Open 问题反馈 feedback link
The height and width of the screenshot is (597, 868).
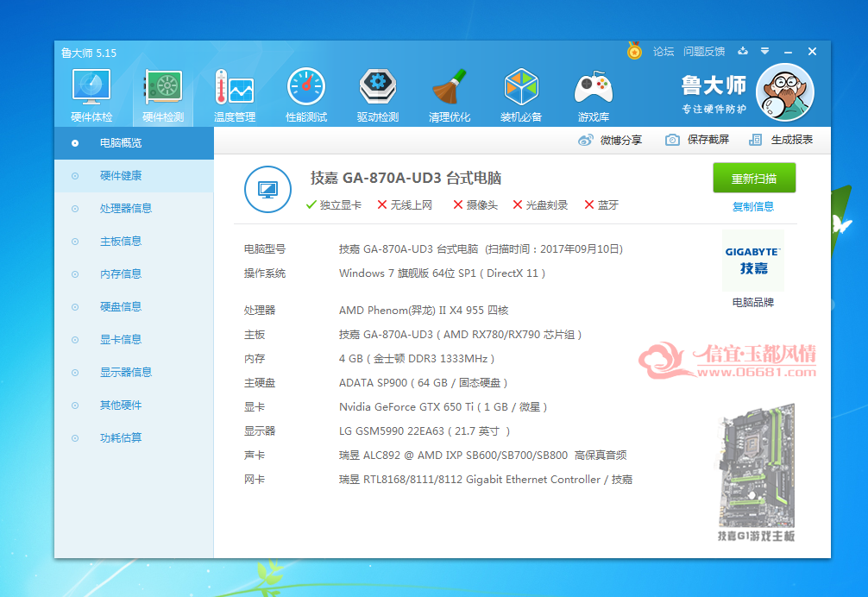click(x=703, y=52)
